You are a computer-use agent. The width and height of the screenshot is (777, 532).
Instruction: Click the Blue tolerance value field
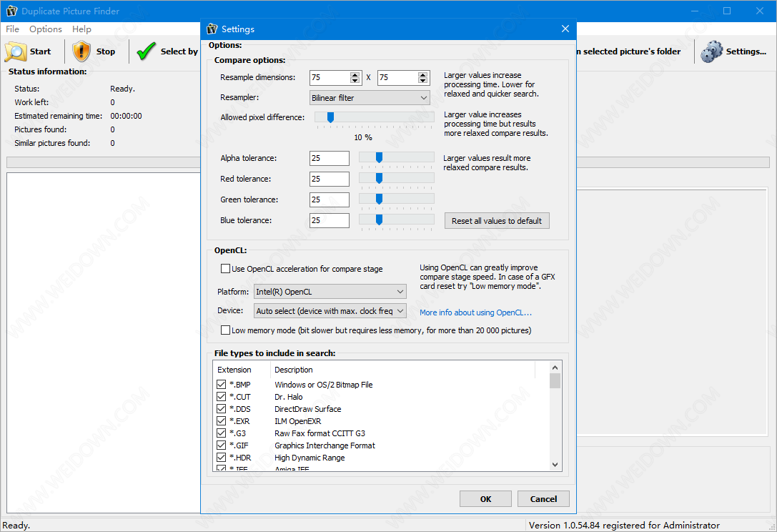click(x=330, y=221)
